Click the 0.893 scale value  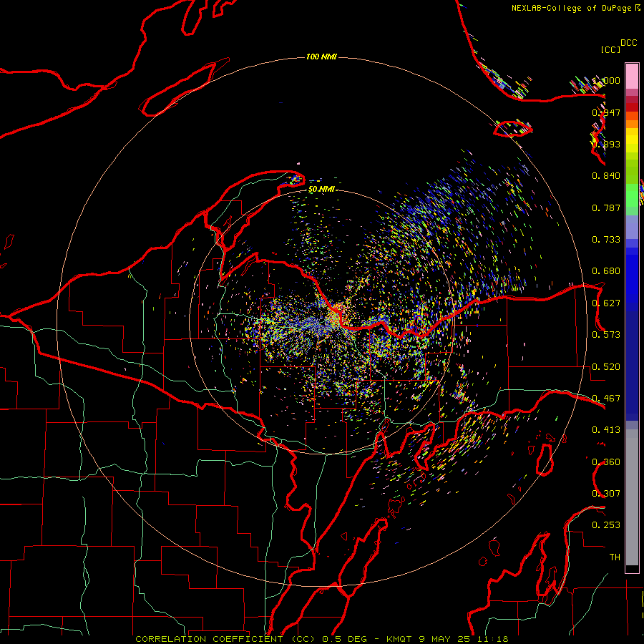click(x=606, y=144)
